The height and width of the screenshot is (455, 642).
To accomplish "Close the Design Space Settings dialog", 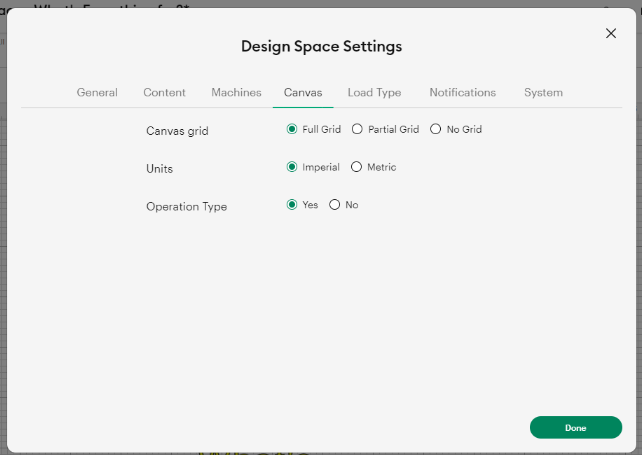I will click(x=610, y=33).
